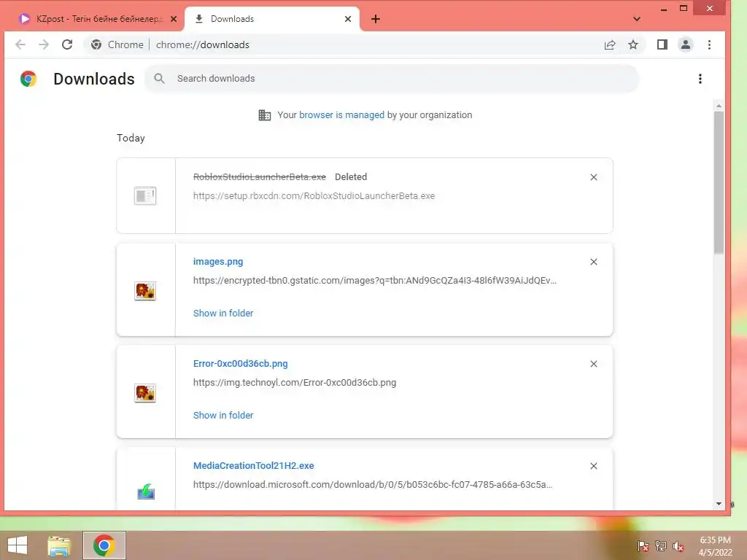Select the Downloads tab

pos(271,19)
